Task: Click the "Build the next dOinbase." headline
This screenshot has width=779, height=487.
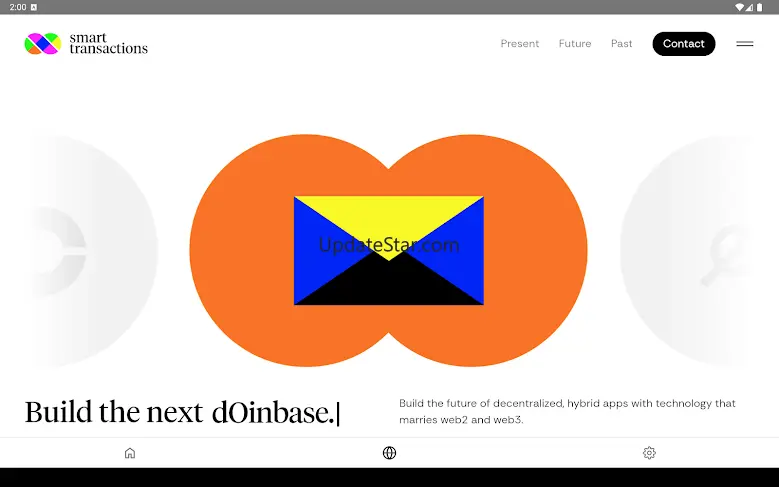Action: [182, 412]
